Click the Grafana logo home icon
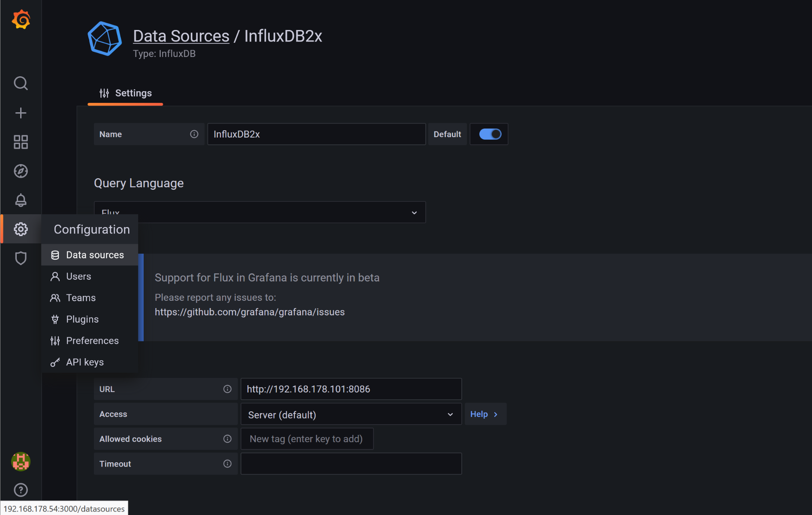Screen dimensions: 812x515 (21, 20)
